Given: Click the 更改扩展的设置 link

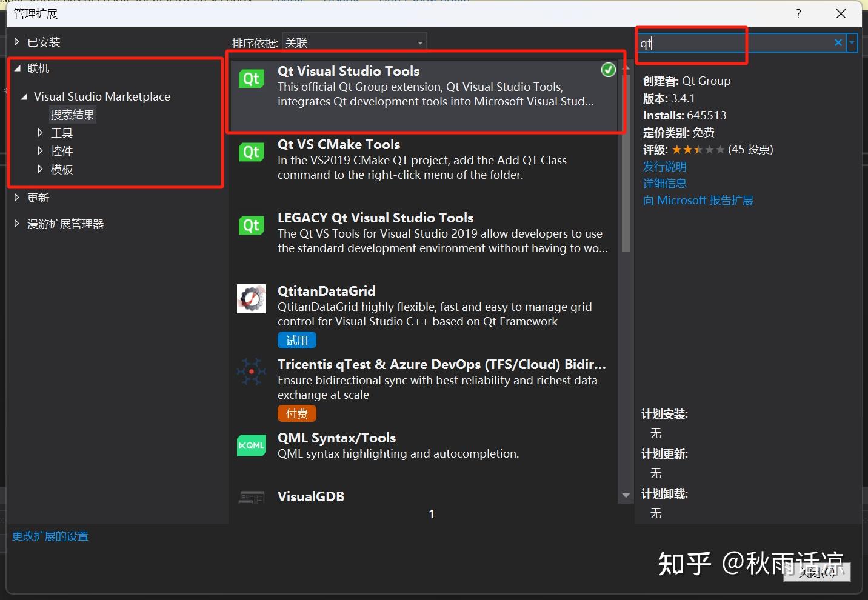Looking at the screenshot, I should coord(50,536).
